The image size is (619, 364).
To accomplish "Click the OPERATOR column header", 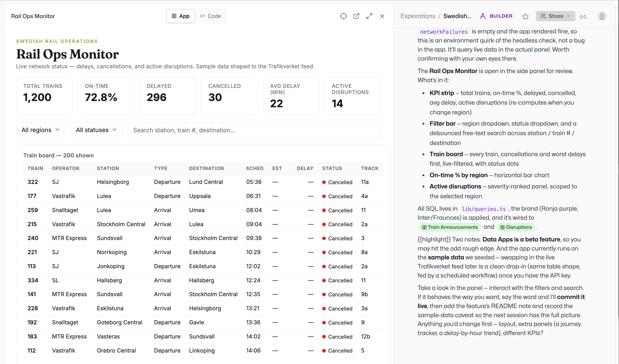I will tap(66, 168).
